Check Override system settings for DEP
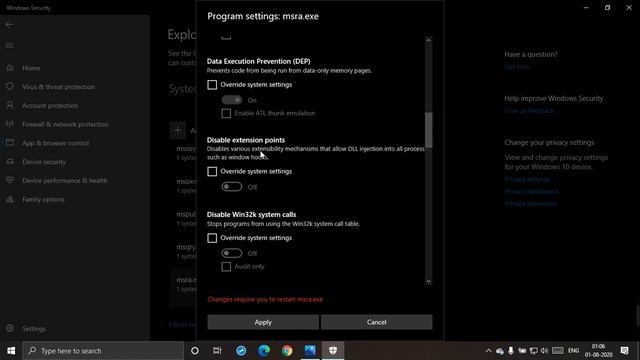640x360 pixels. 212,84
